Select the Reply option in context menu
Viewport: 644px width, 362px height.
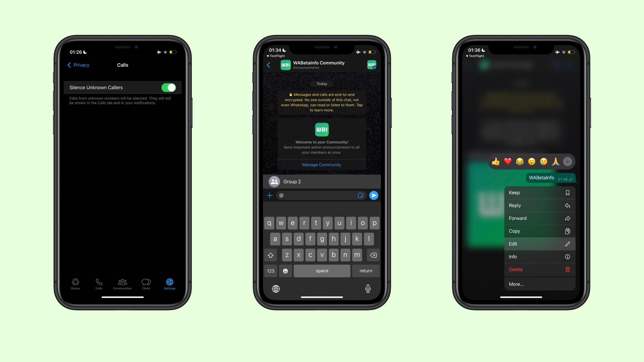click(539, 205)
